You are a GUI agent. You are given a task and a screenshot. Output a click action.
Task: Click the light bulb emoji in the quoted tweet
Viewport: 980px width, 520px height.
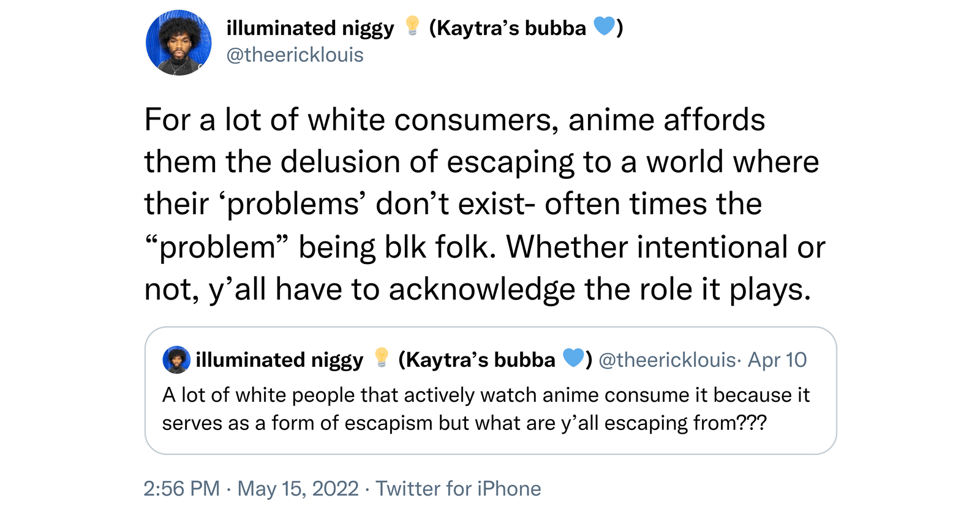(382, 358)
